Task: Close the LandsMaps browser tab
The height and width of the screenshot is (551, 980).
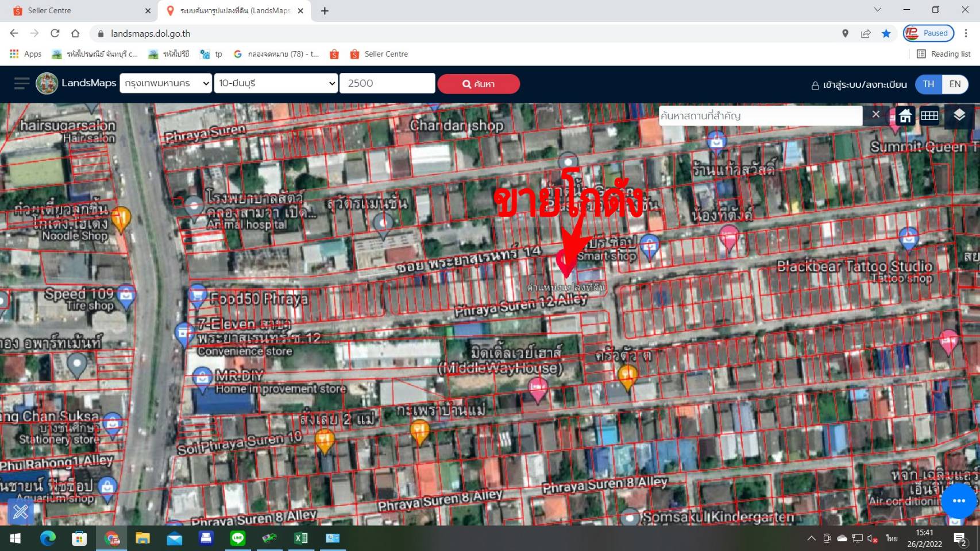Action: pyautogui.click(x=300, y=10)
